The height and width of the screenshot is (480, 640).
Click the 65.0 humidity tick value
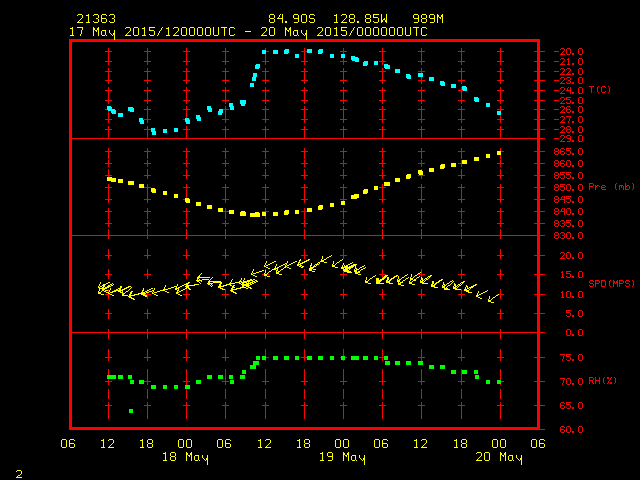(x=572, y=406)
